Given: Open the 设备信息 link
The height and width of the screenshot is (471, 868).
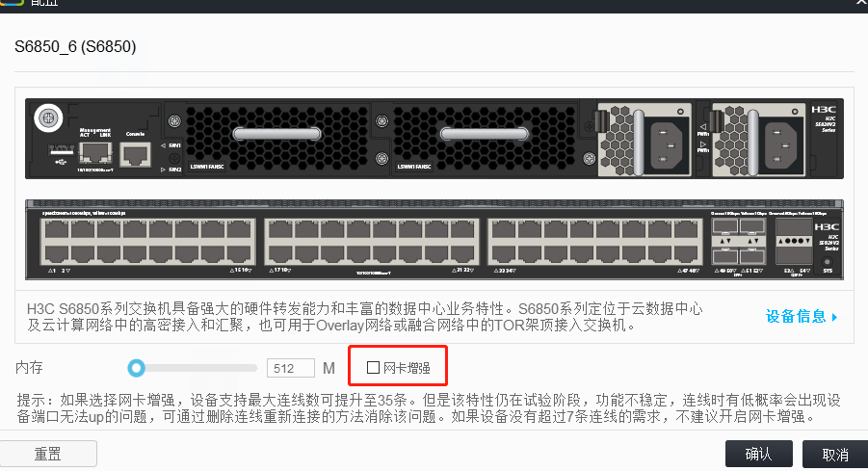Looking at the screenshot, I should click(x=796, y=317).
